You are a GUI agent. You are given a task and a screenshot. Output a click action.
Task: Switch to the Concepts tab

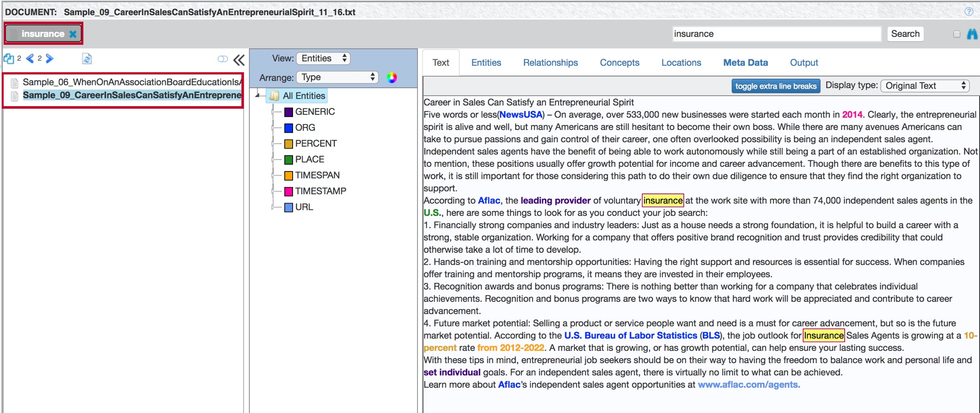(x=619, y=63)
